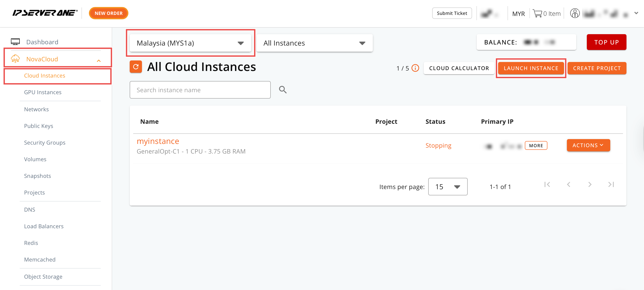Open the Malaysia (MYS1a) region dropdown
This screenshot has width=644, height=290.
tap(191, 43)
